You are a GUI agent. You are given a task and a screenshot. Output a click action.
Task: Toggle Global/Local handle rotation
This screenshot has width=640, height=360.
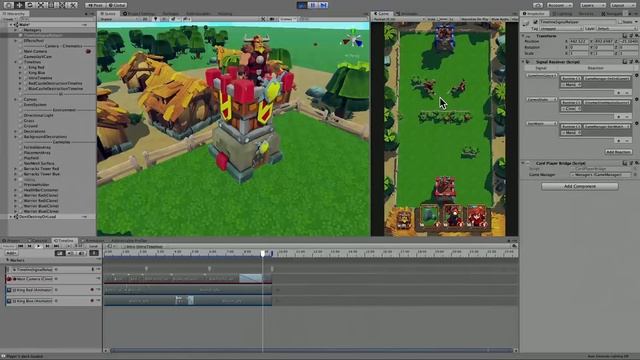pos(117,5)
